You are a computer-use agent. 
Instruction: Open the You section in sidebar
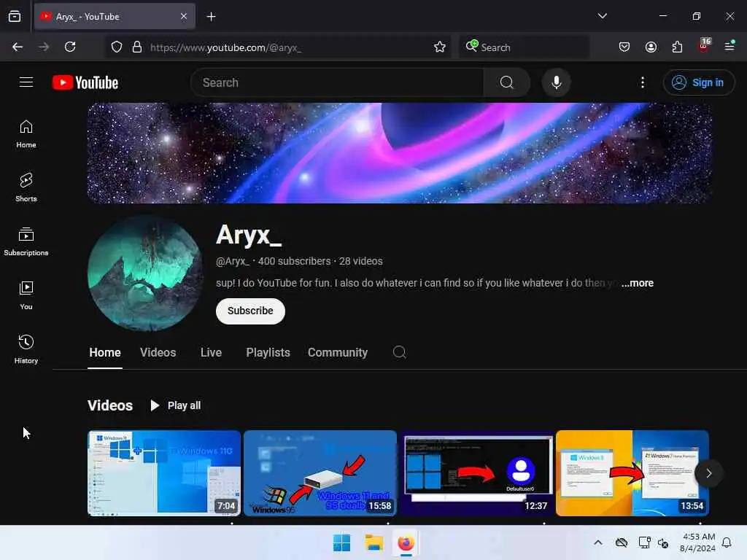pos(26,296)
